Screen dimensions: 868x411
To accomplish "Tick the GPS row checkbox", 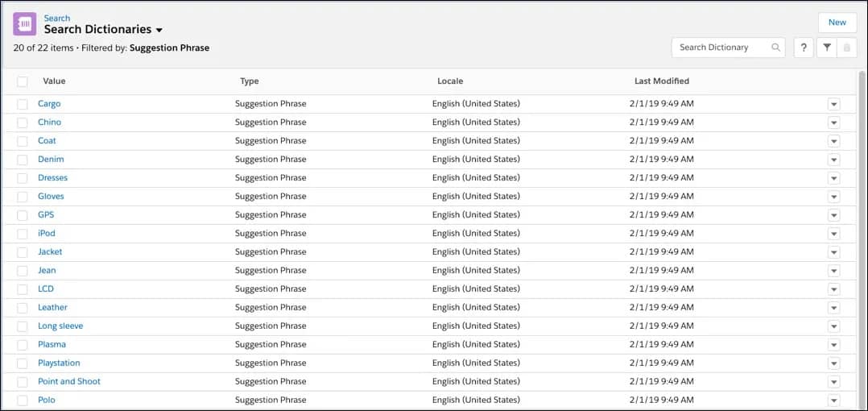I will (x=23, y=215).
